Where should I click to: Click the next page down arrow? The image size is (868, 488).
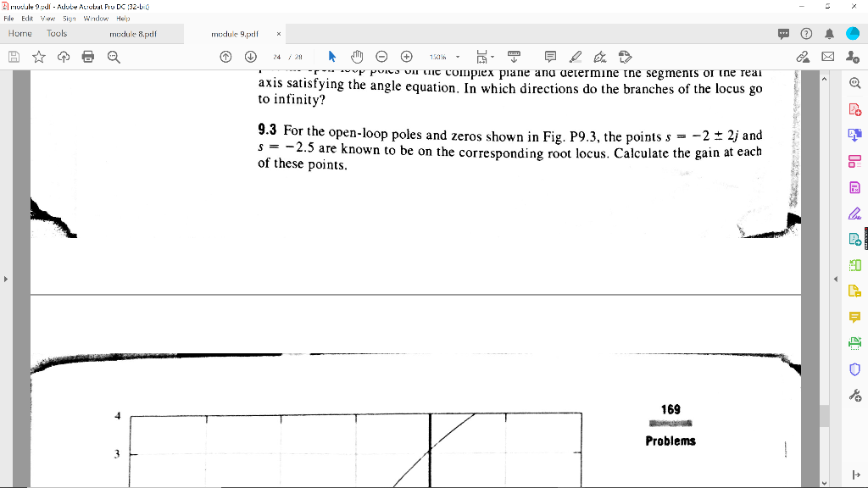pyautogui.click(x=249, y=57)
